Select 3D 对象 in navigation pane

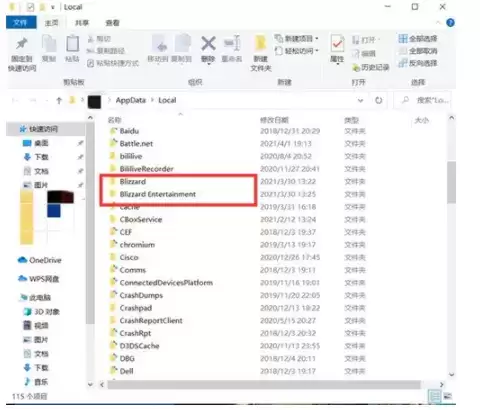(x=41, y=312)
